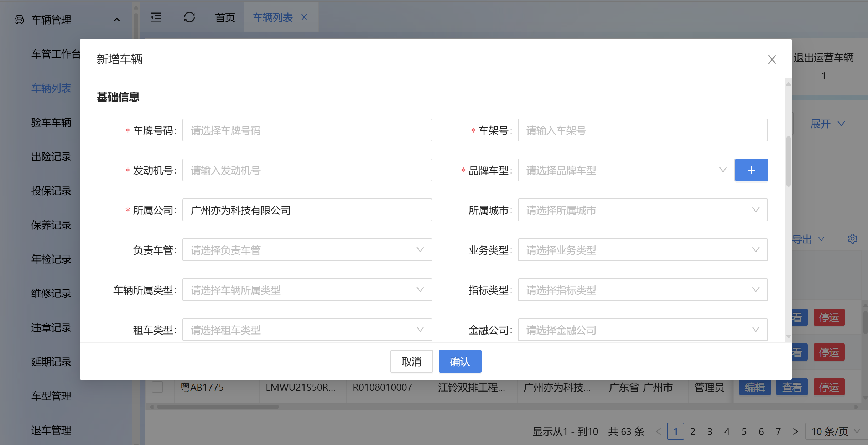This screenshot has width=868, height=445.
Task: Close the 新增车辆 dialog with X
Action: 771,59
